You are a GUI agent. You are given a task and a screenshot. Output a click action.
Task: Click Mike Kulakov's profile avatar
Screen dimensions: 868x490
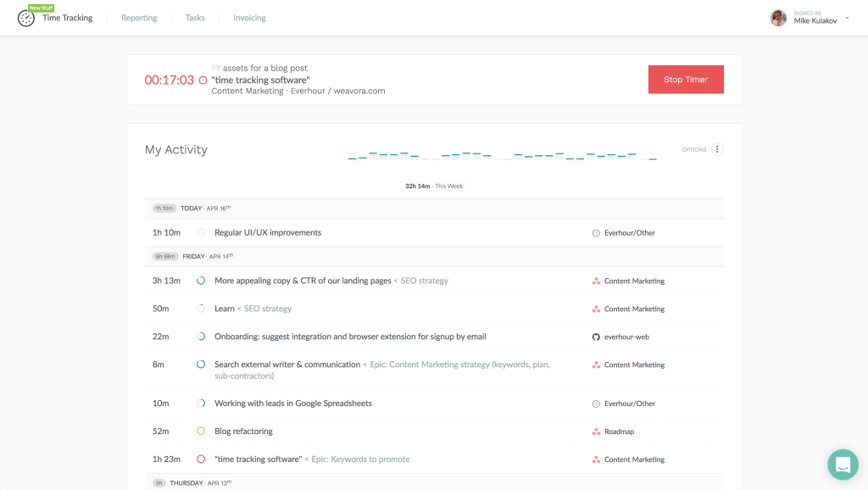tap(777, 17)
